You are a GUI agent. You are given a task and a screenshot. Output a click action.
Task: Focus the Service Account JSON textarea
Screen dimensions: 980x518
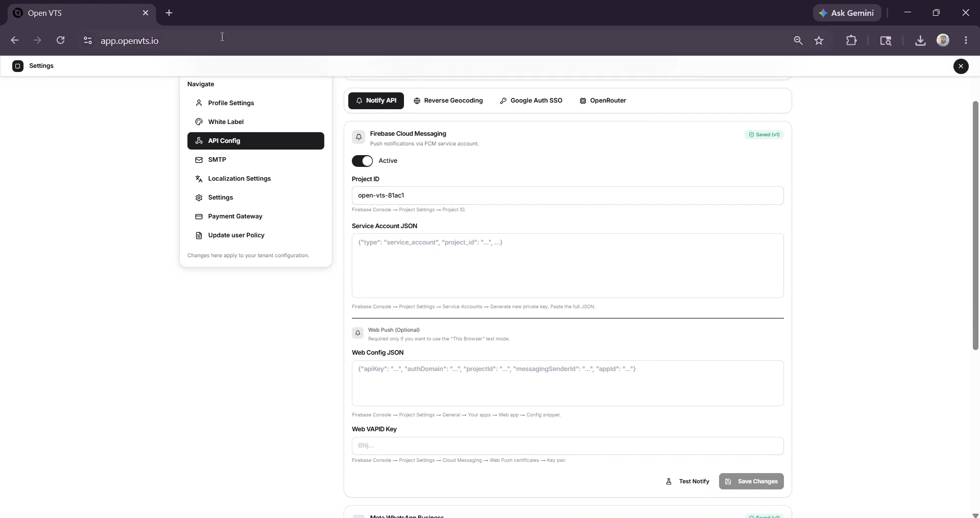(567, 266)
